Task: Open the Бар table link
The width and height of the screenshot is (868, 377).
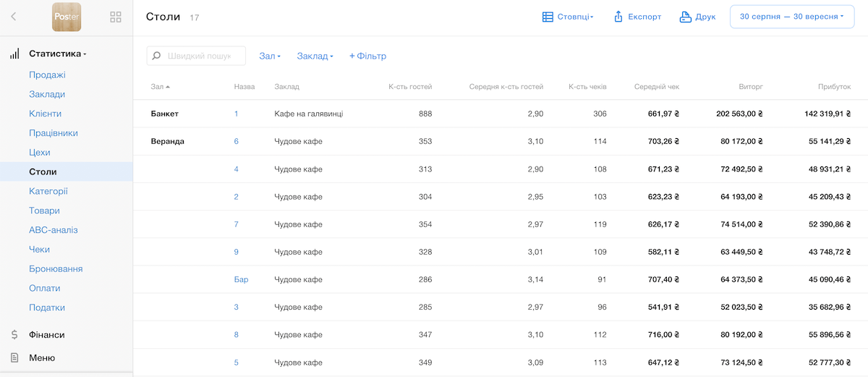Action: coord(241,279)
